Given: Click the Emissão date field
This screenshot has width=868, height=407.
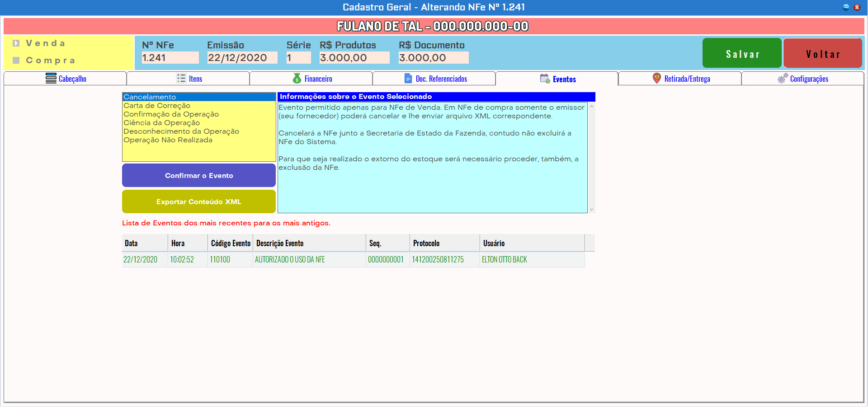Looking at the screenshot, I should click(x=242, y=58).
